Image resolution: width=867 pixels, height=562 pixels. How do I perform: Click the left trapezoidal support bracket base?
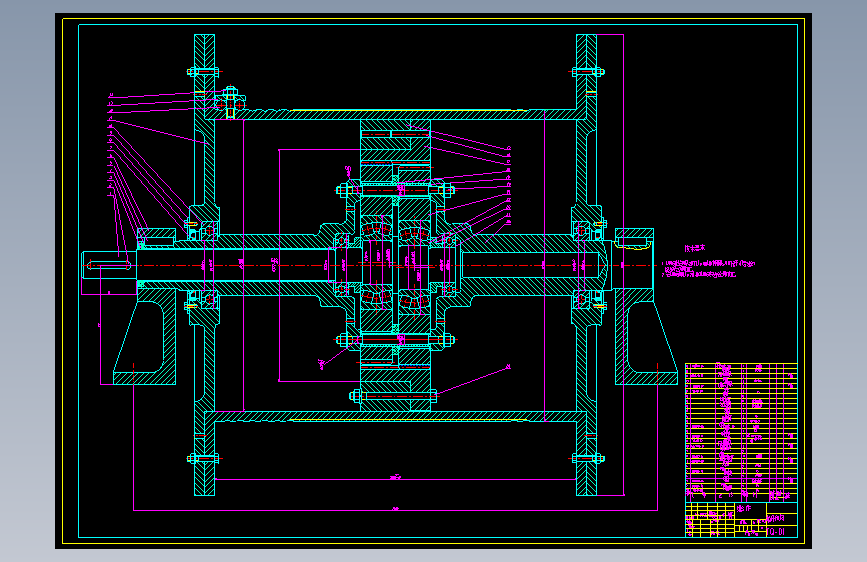[x=144, y=378]
